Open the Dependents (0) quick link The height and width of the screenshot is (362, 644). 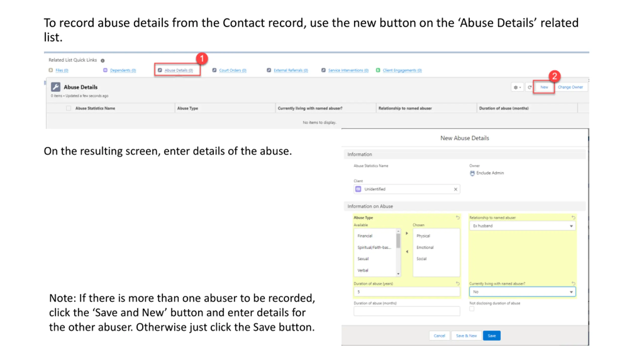(x=123, y=70)
